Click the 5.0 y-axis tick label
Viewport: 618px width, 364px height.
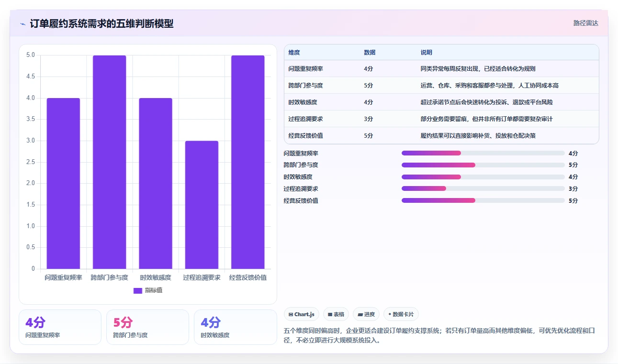[x=30, y=55]
